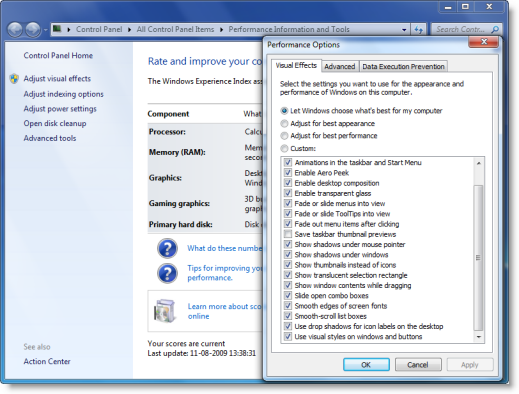The height and width of the screenshot is (394, 519).
Task: Click the refresh icon beside address bar
Action: point(419,30)
